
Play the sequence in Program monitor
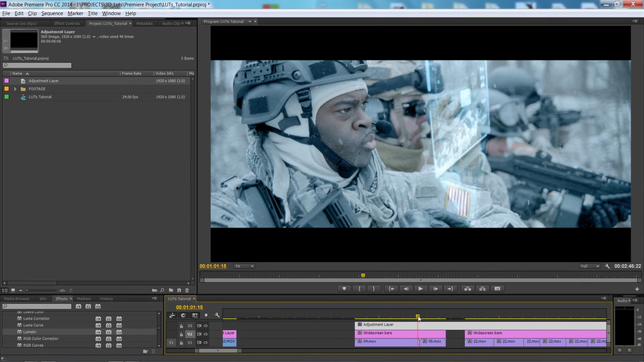pyautogui.click(x=421, y=289)
